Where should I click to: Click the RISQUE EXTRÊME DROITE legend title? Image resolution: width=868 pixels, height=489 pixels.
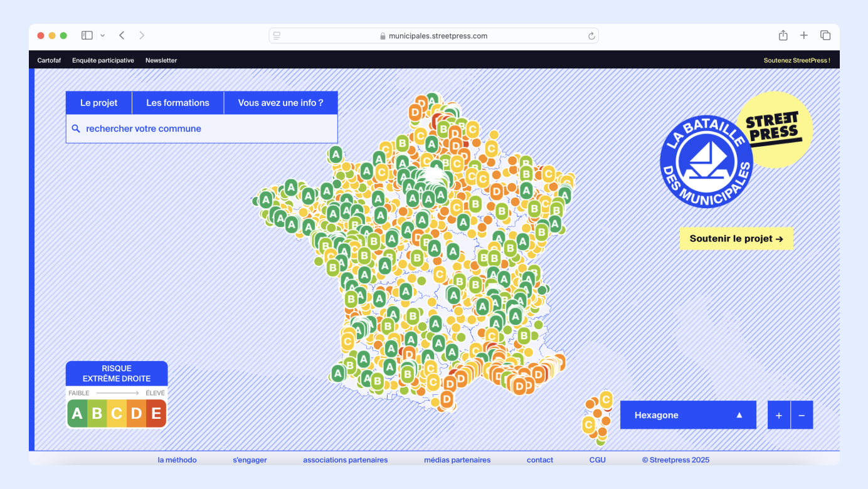(117, 374)
